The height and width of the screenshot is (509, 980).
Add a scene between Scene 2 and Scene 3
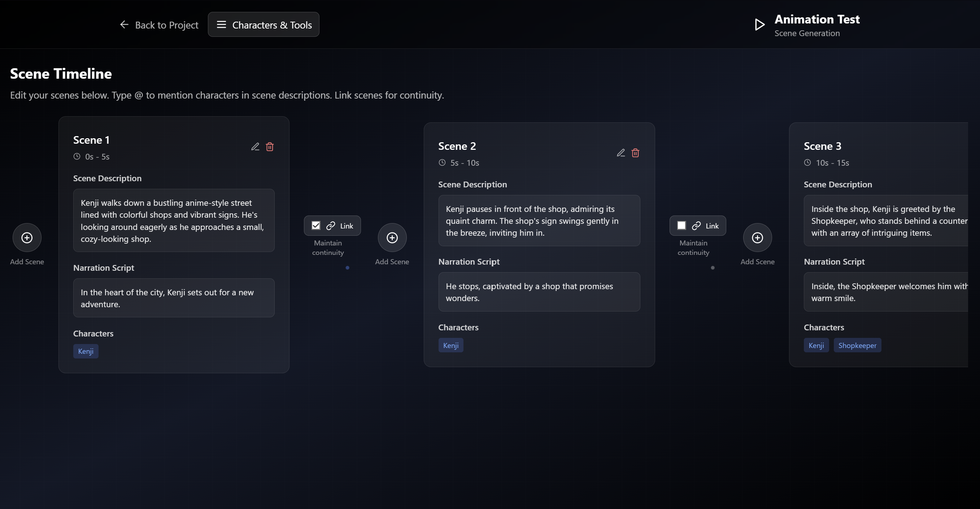pyautogui.click(x=757, y=237)
